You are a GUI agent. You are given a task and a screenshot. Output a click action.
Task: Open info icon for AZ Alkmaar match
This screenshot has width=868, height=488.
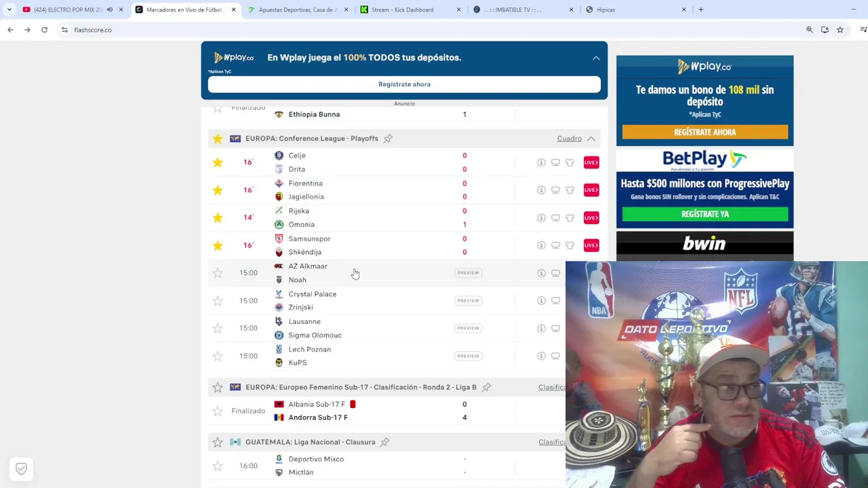pyautogui.click(x=541, y=273)
